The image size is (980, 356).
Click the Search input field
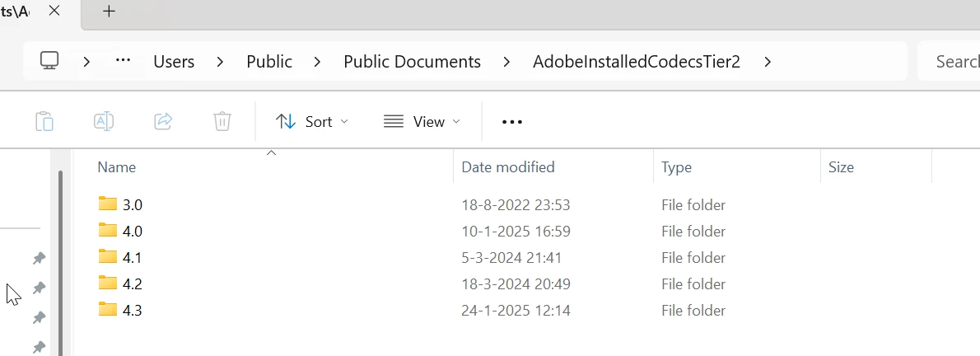[x=957, y=62]
